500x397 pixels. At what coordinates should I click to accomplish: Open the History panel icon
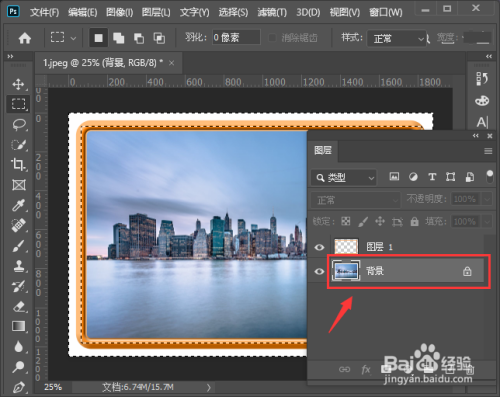(x=482, y=79)
